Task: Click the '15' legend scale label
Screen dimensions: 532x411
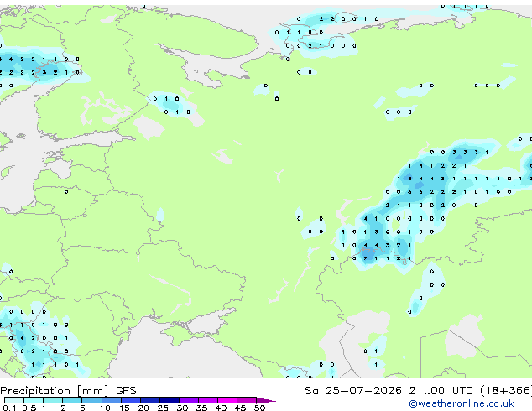Action: coord(124,408)
